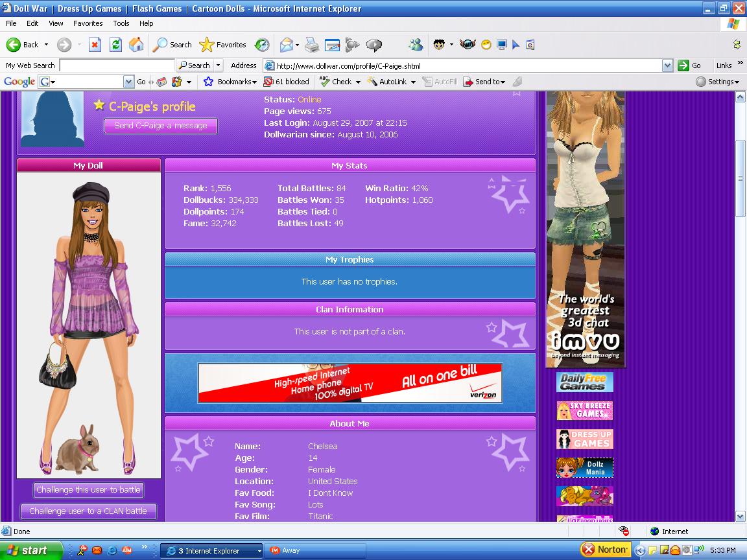Go to the Home page icon
The width and height of the screenshot is (747, 560).
pyautogui.click(x=136, y=45)
